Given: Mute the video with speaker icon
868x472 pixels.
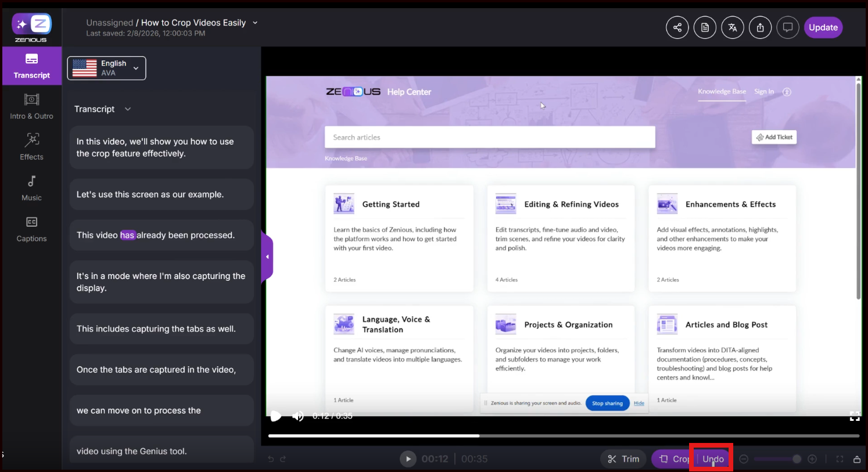Looking at the screenshot, I should point(297,416).
